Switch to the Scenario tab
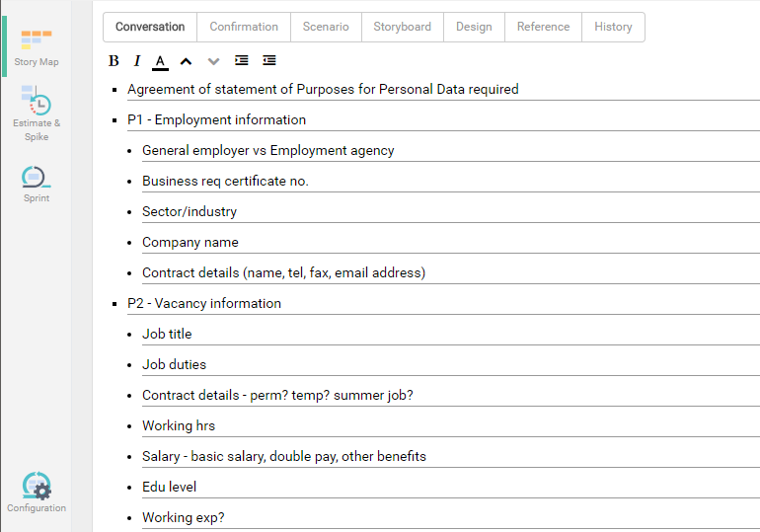 click(x=326, y=27)
